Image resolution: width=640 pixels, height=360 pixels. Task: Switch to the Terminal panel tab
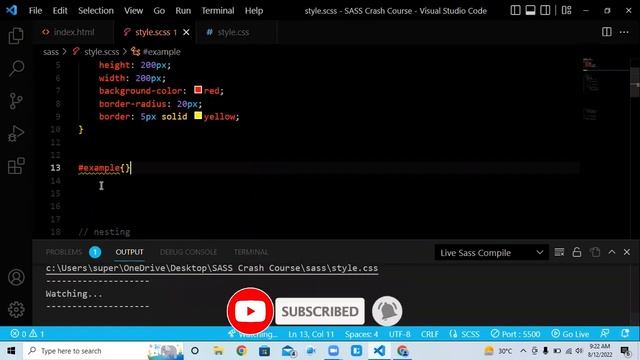click(x=251, y=252)
